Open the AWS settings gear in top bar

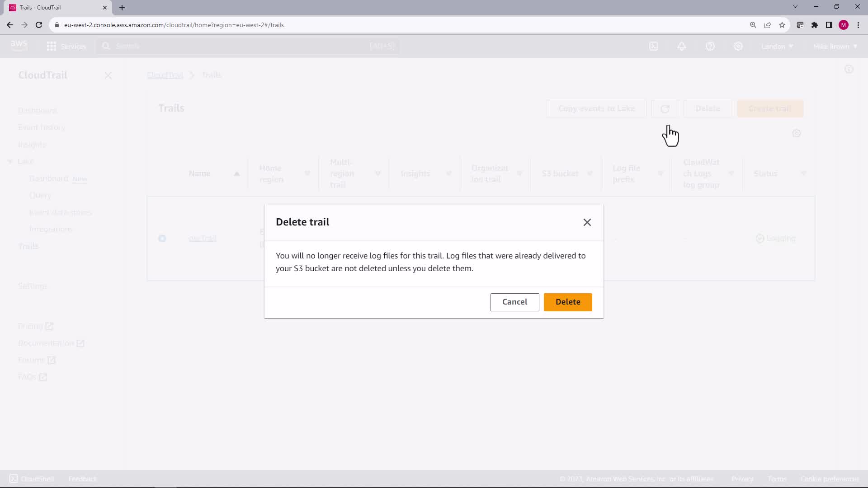click(738, 46)
